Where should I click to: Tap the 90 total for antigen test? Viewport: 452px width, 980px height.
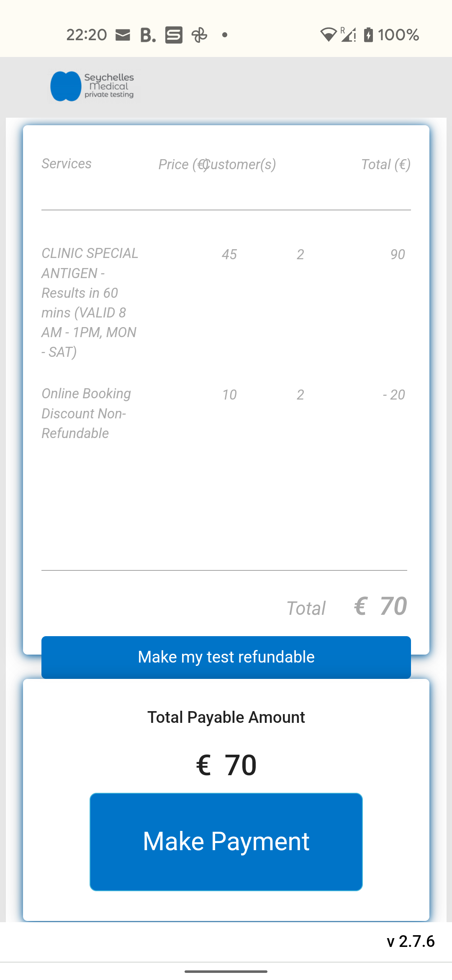coord(397,255)
